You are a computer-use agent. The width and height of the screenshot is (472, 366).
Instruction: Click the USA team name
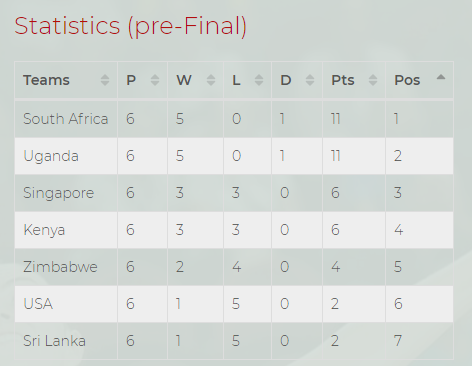click(x=38, y=304)
